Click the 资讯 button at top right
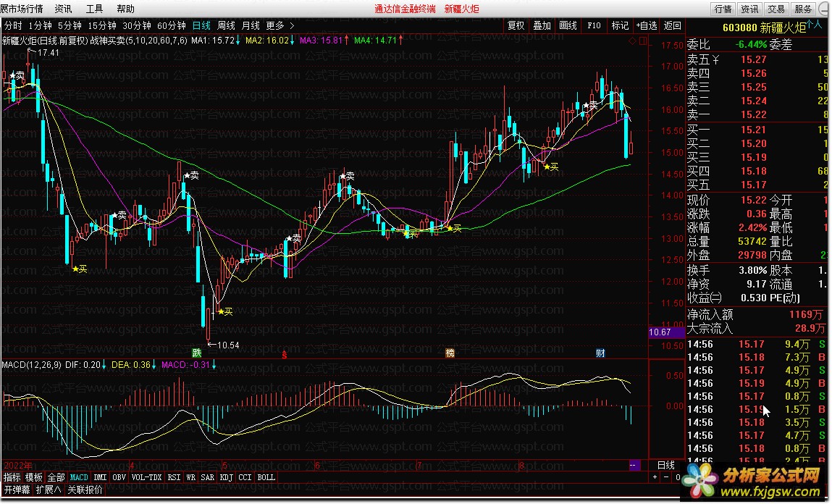 pyautogui.click(x=749, y=9)
